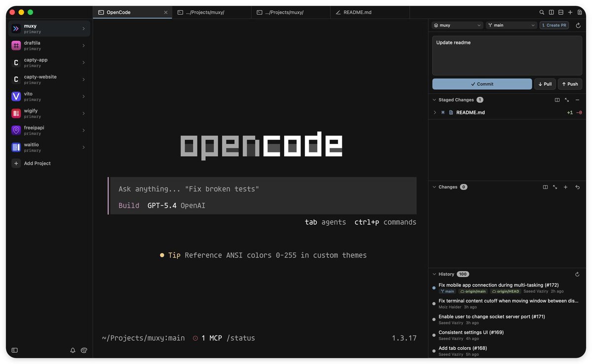Expand all in the Staged Changes header
The image size is (592, 364).
tap(567, 100)
